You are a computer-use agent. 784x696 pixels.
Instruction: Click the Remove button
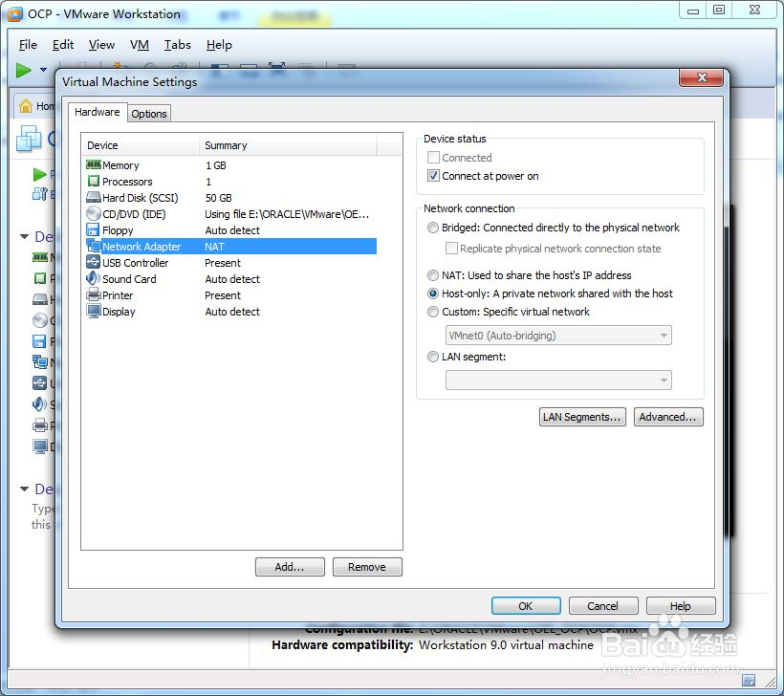click(x=367, y=567)
